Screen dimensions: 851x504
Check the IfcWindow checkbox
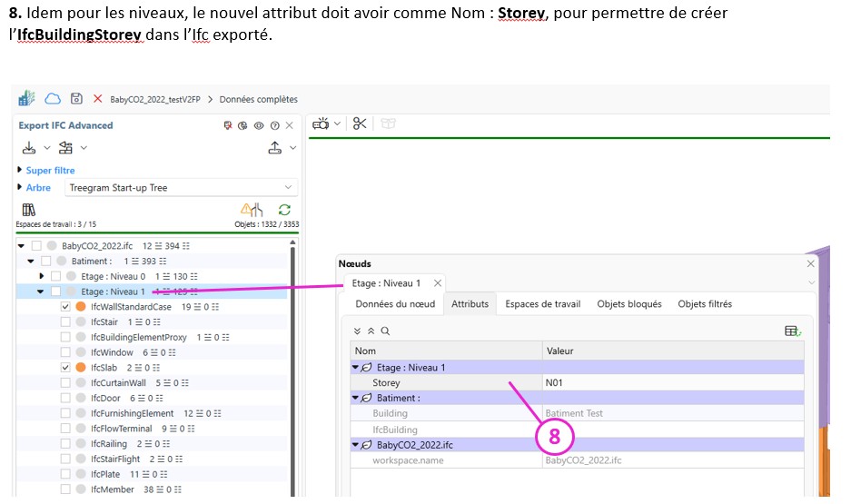(x=65, y=352)
